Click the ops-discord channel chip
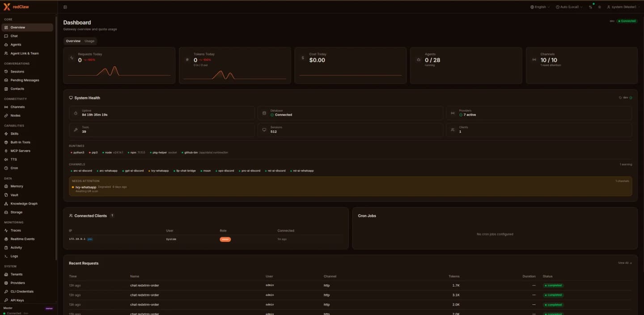The image size is (644, 315). point(225,171)
